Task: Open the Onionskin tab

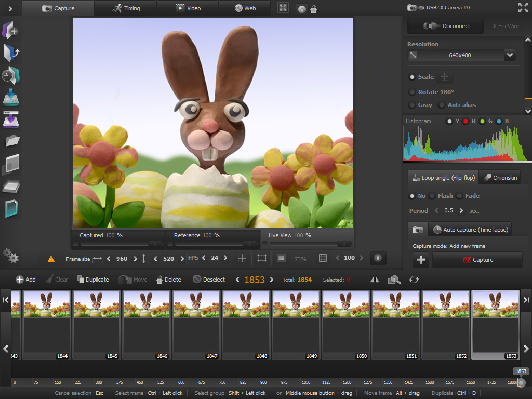Action: 499,178
